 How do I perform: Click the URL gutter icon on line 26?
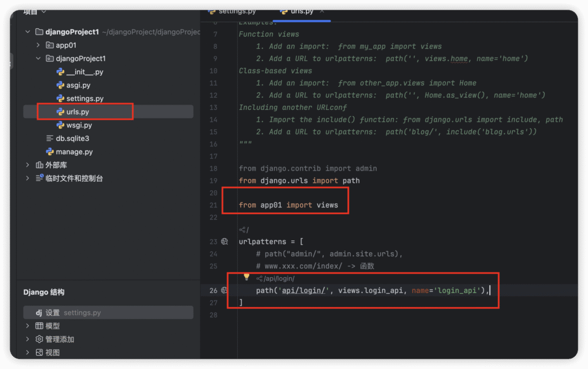pyautogui.click(x=225, y=291)
